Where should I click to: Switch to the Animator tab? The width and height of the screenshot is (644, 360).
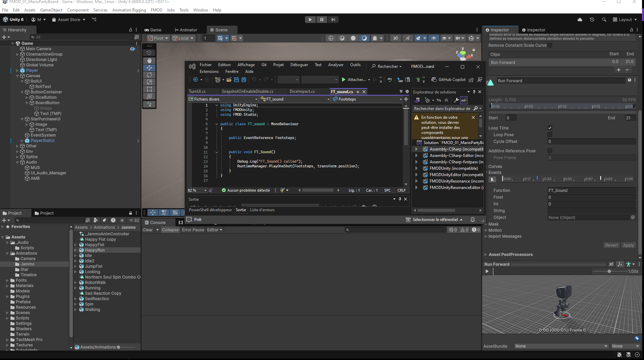tap(186, 30)
